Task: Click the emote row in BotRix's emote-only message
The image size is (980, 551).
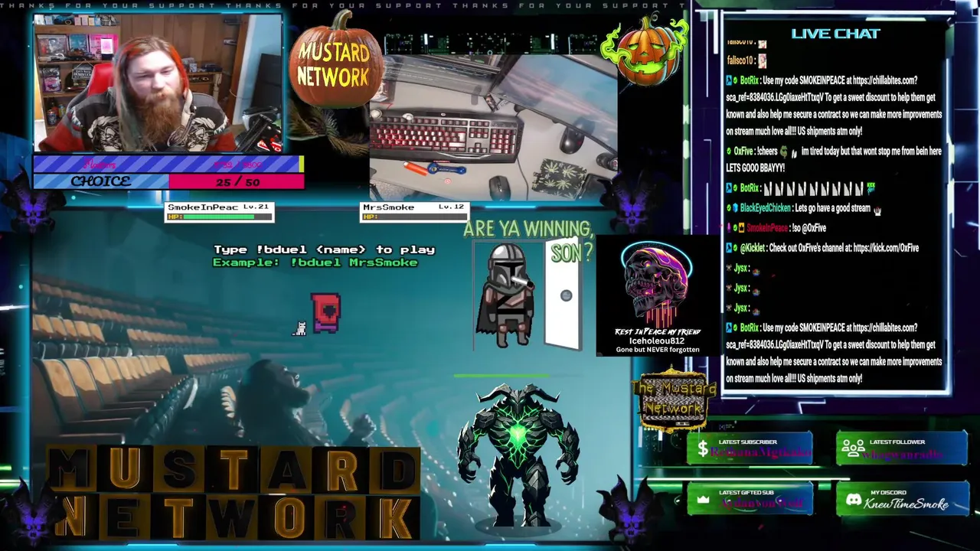Action: [819, 188]
